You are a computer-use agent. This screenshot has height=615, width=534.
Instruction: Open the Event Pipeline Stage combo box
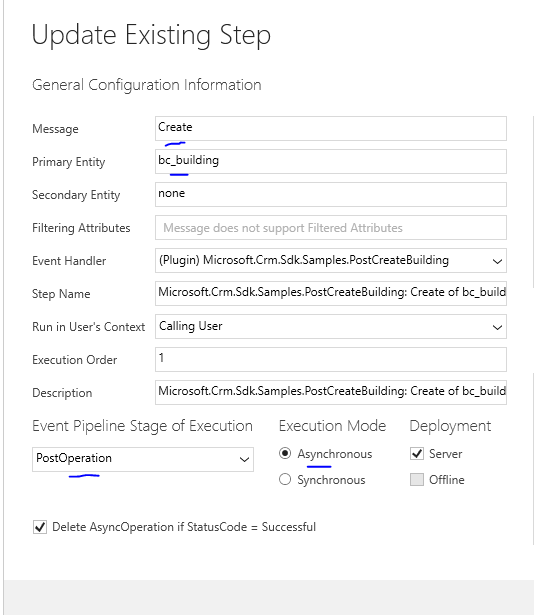pos(143,459)
